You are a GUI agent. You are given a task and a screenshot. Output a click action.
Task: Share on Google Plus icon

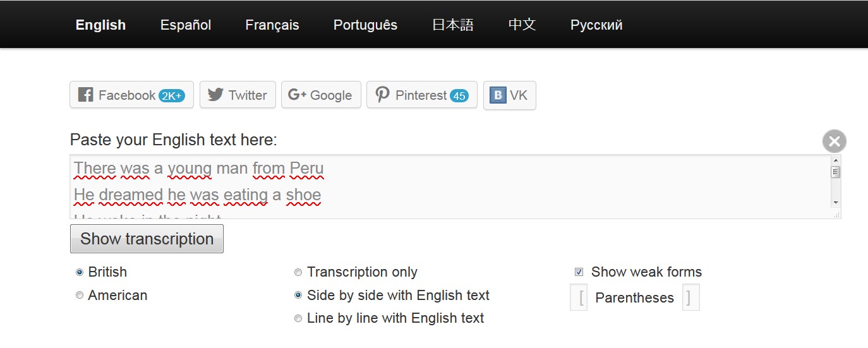[x=297, y=95]
